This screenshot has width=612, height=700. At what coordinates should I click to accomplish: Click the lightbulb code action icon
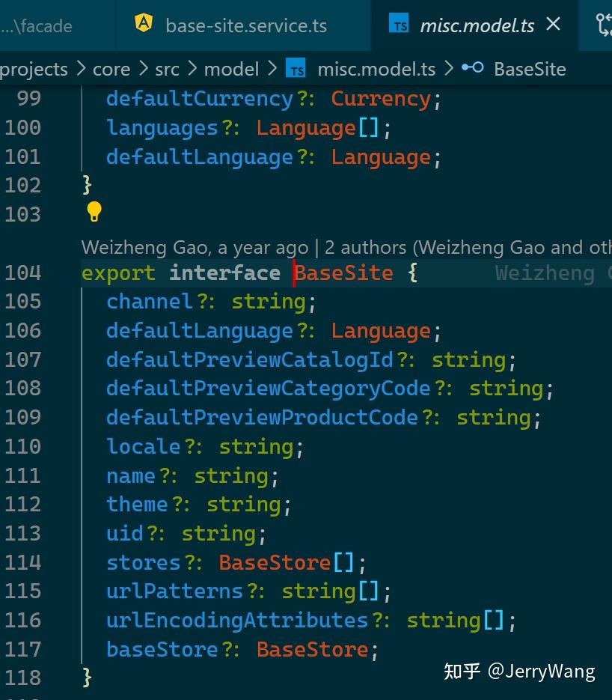[x=94, y=212]
